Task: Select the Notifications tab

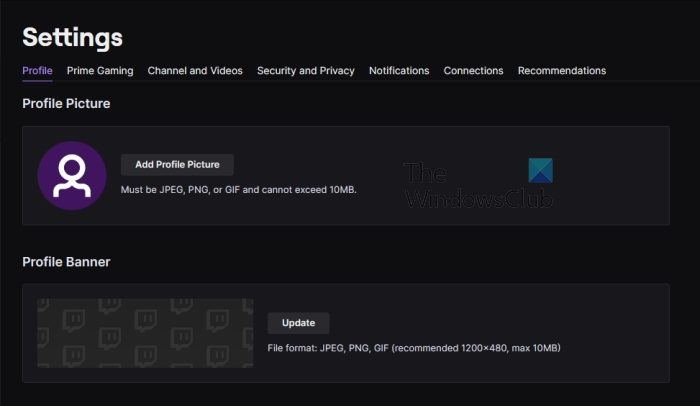Action: coord(399,71)
